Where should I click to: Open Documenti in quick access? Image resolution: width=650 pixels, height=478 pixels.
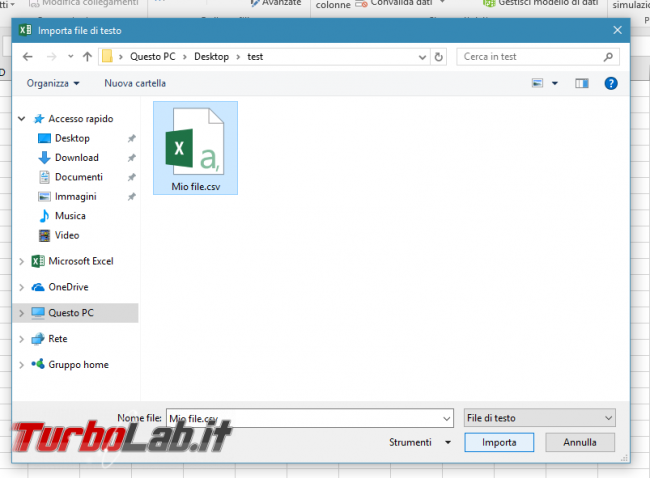pos(79,177)
